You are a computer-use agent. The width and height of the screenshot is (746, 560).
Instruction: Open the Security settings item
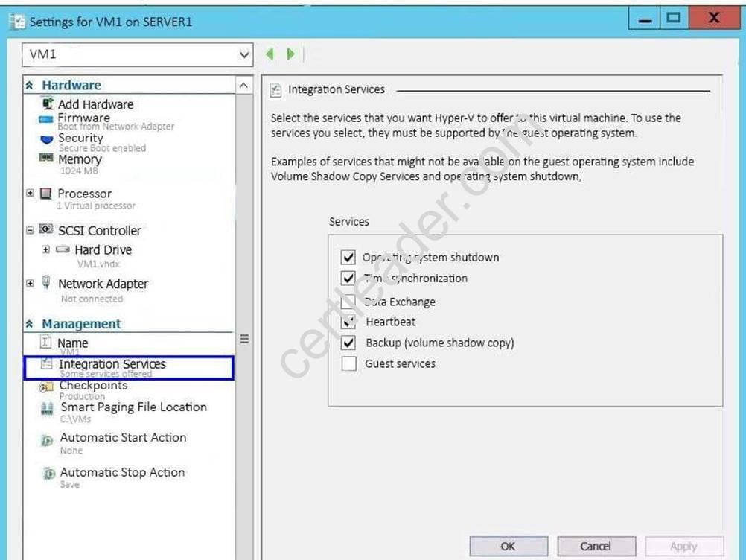click(80, 138)
